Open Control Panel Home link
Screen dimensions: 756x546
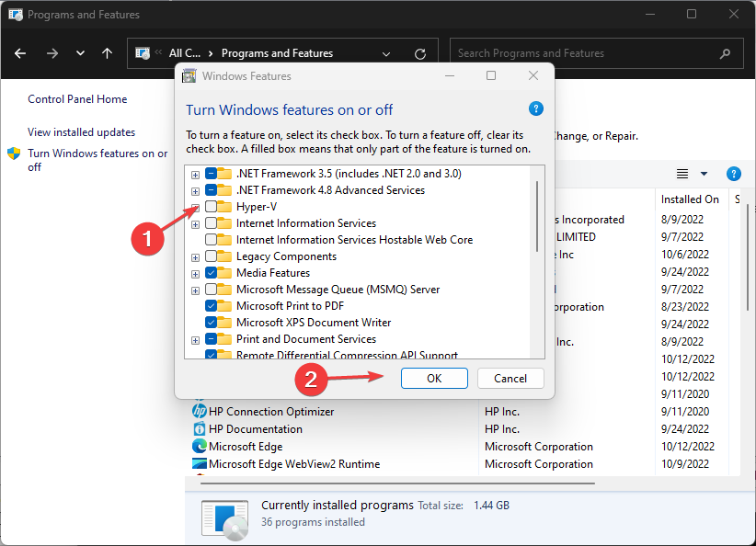pos(77,99)
